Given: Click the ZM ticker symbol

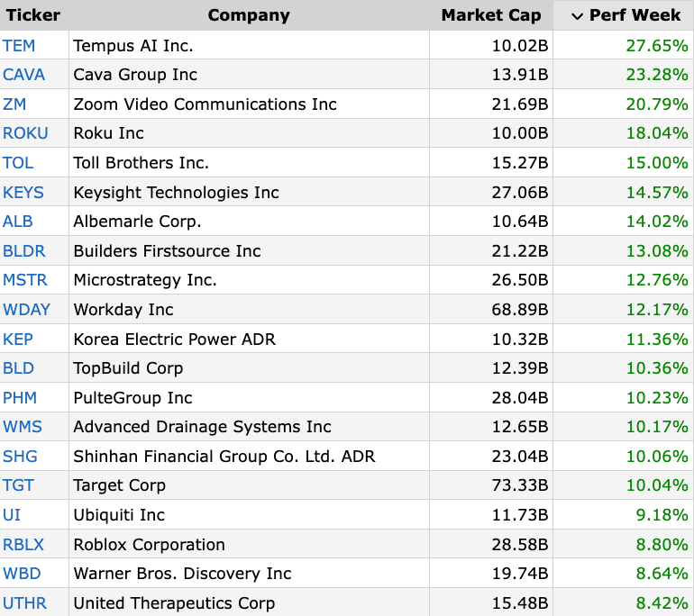Looking at the screenshot, I should coord(14,104).
